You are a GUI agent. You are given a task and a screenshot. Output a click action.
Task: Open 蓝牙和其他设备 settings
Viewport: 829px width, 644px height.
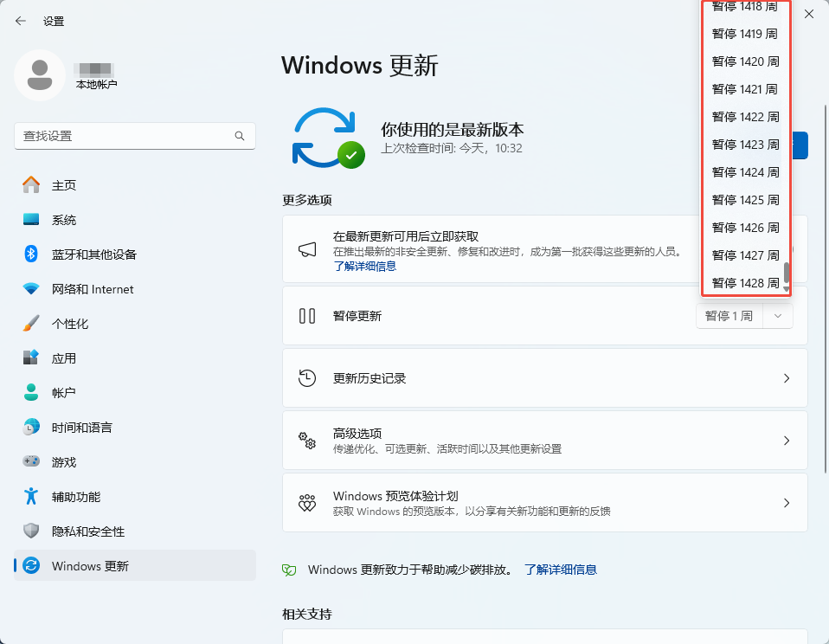(x=135, y=254)
